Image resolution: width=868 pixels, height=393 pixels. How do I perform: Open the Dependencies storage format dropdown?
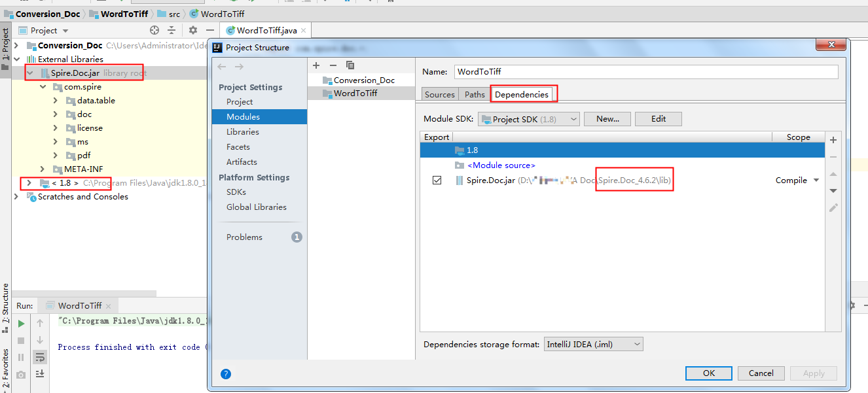593,344
